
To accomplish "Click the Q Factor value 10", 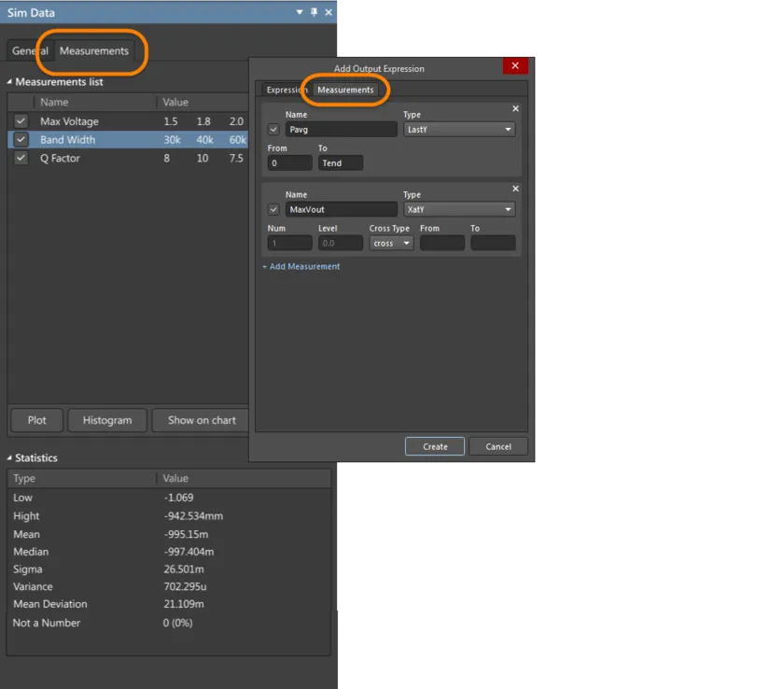I will click(x=202, y=158).
